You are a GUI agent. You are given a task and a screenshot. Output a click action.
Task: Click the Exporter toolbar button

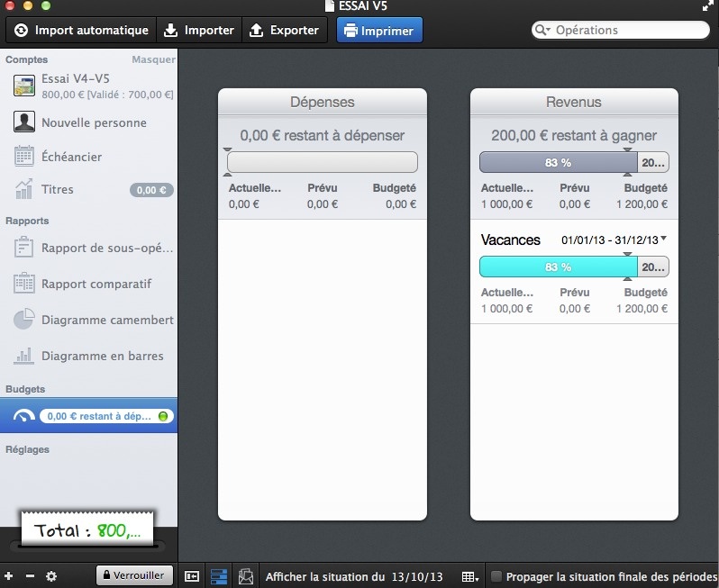(x=285, y=31)
